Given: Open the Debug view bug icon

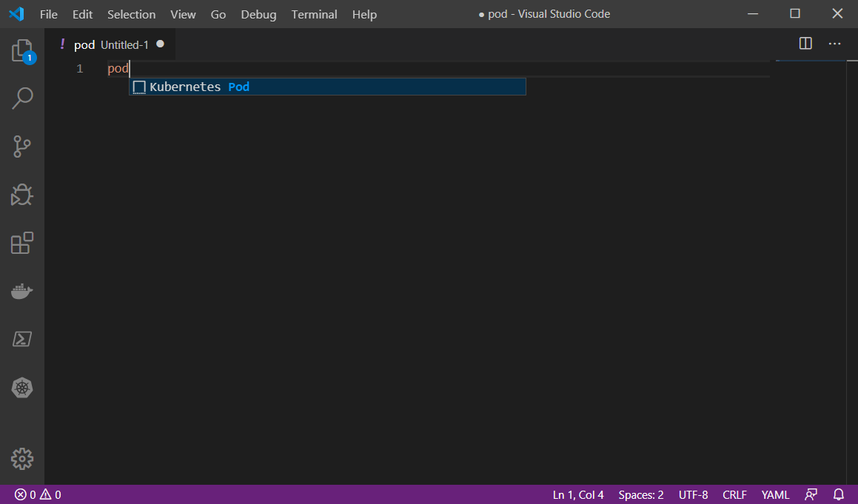Looking at the screenshot, I should tap(22, 194).
